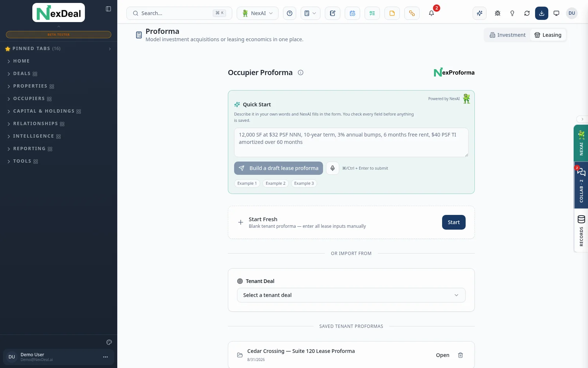Expand the Pinned Tabs section
Screen dimensions: 588x368
[58, 49]
